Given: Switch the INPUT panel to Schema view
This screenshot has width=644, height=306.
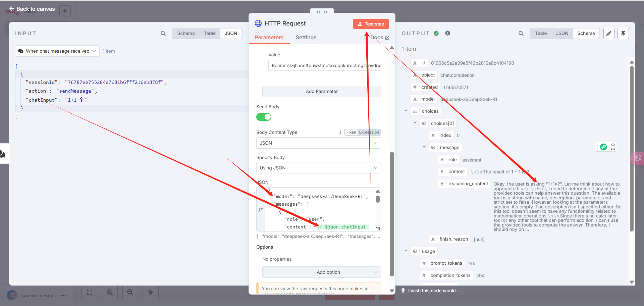Looking at the screenshot, I should [x=186, y=33].
